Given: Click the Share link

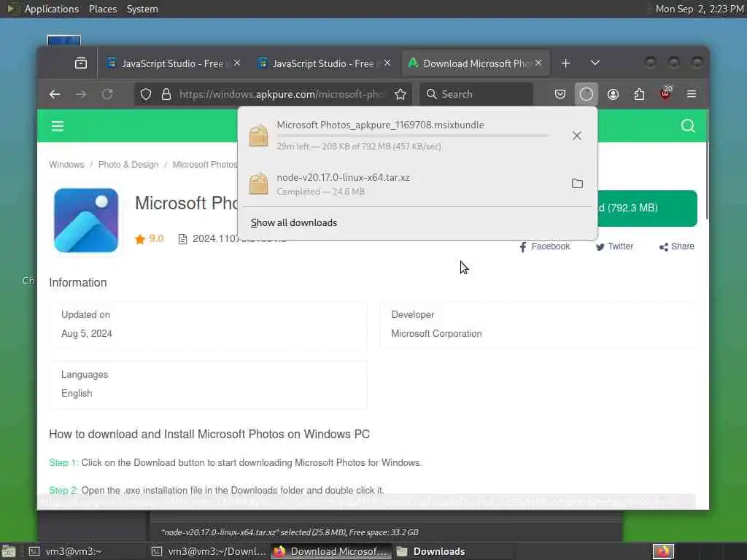Looking at the screenshot, I should point(677,246).
